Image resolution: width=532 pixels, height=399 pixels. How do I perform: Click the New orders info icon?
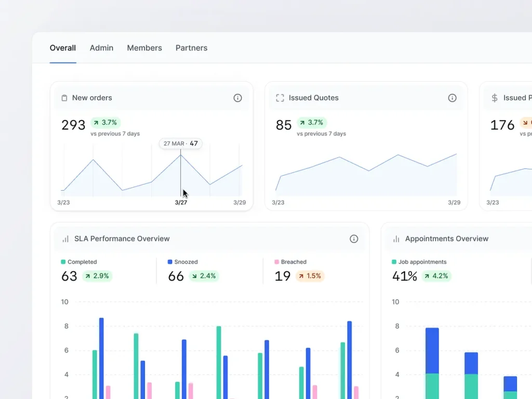click(x=237, y=98)
